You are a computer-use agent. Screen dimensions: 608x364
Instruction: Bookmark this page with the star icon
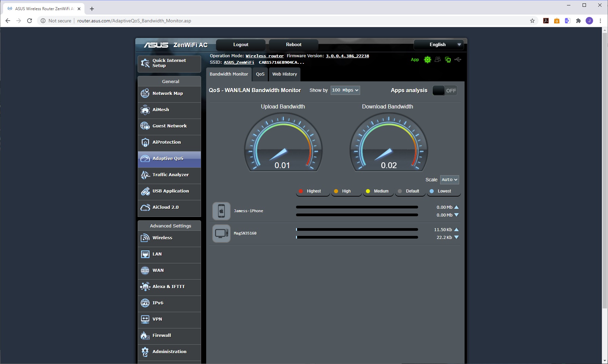click(532, 21)
